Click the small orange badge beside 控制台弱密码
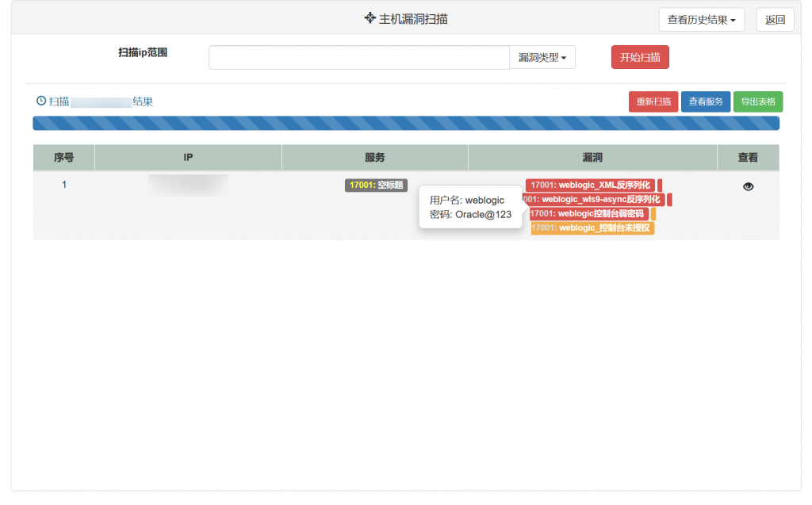The image size is (812, 505). [653, 213]
